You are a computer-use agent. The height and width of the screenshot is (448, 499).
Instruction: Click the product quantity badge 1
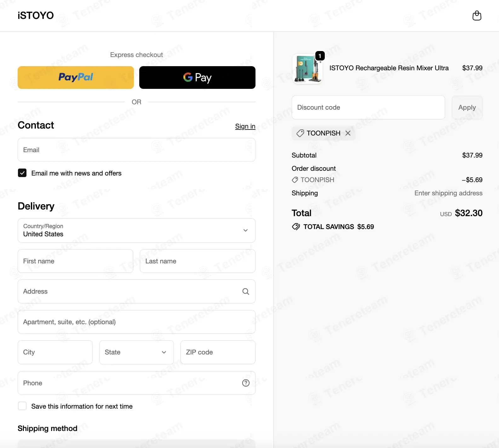pyautogui.click(x=320, y=56)
